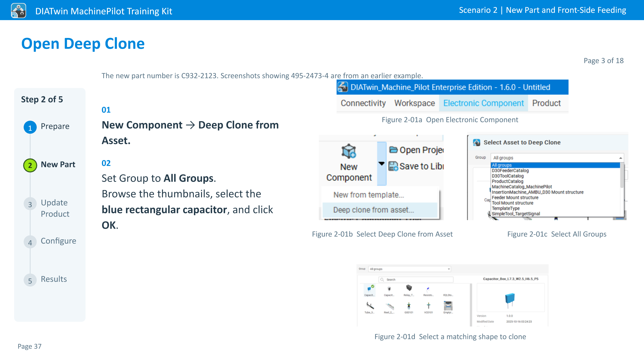Screen dimensions: 644x362
Task: Click the Figure 2-01b caption
Action: [382, 234]
